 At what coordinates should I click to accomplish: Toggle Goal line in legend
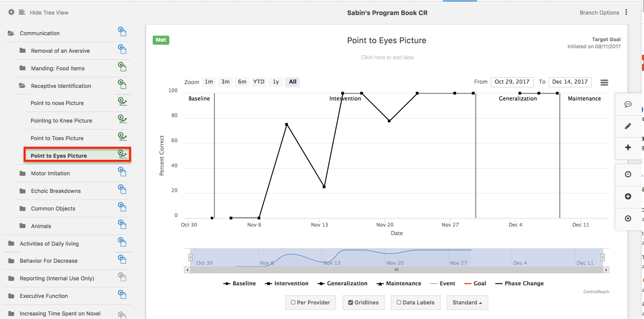point(475,283)
